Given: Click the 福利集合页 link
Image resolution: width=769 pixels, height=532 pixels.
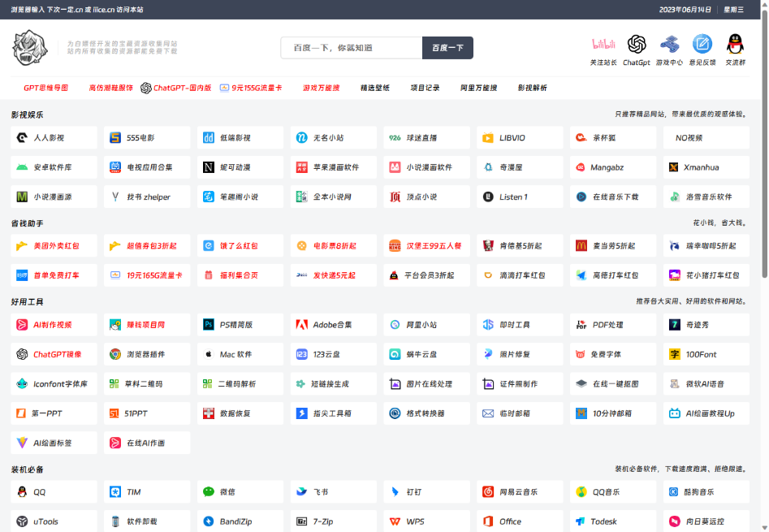Looking at the screenshot, I should click(240, 275).
